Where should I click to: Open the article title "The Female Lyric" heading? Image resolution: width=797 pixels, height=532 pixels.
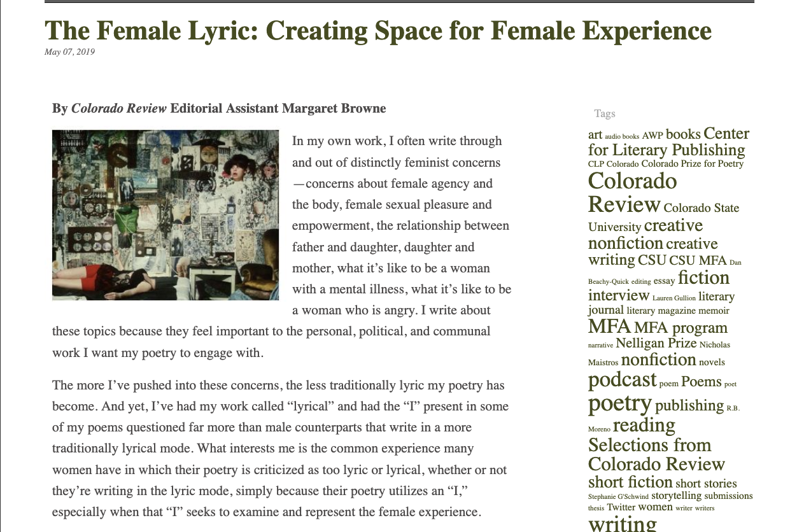377,31
